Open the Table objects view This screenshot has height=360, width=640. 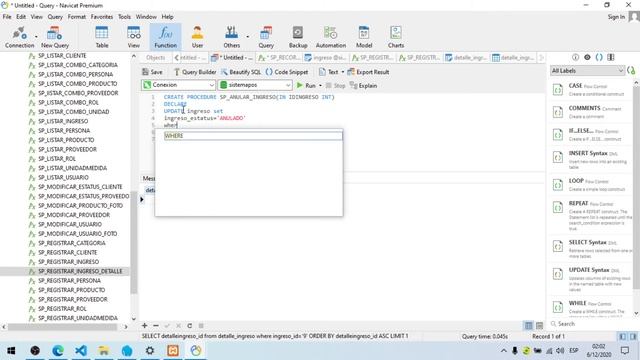pyautogui.click(x=102, y=37)
